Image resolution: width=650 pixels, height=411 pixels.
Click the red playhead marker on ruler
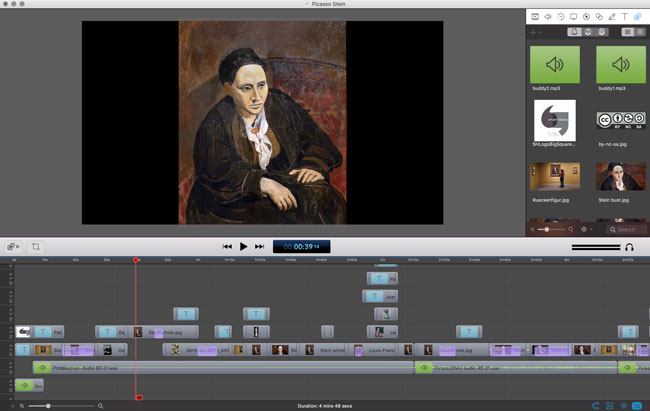136,260
